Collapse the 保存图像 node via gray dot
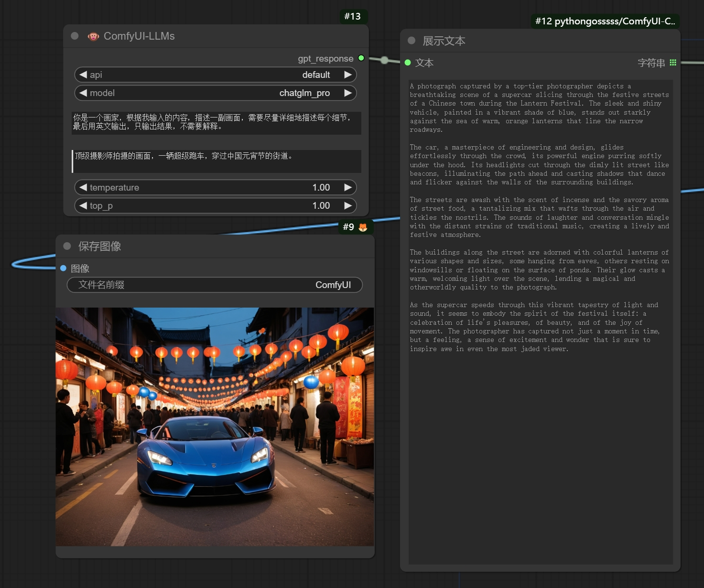The height and width of the screenshot is (588, 704). coord(67,246)
